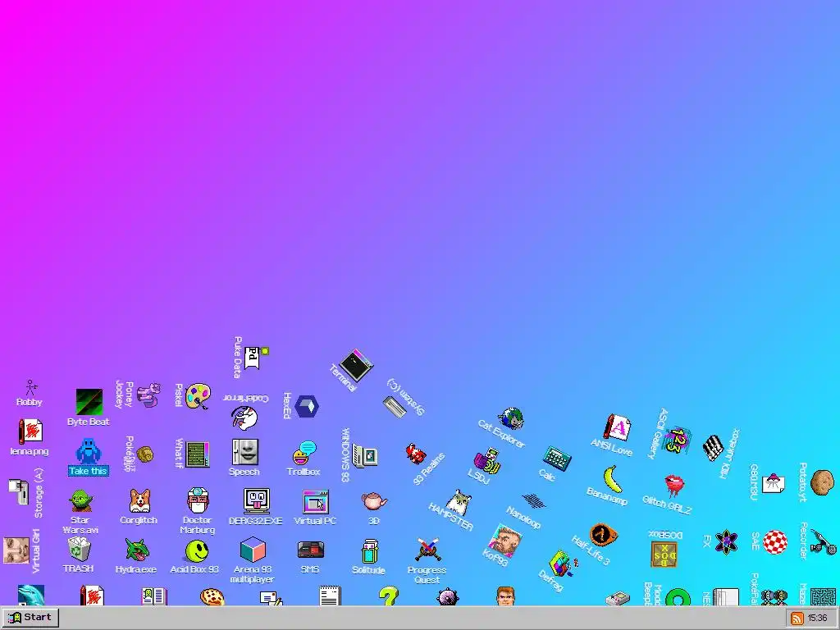Open the Virtual PC icon
The width and height of the screenshot is (840, 630).
[315, 502]
